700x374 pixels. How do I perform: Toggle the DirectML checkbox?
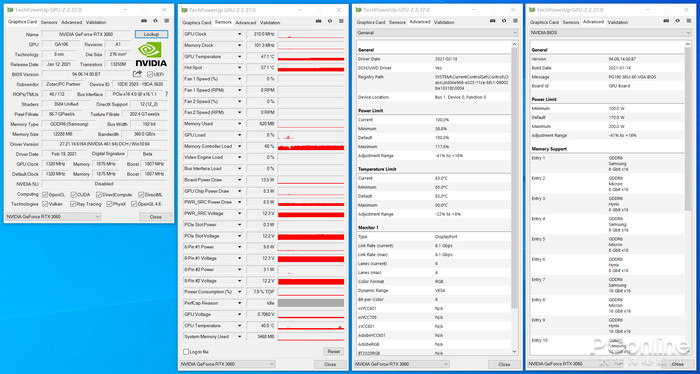pyautogui.click(x=141, y=195)
